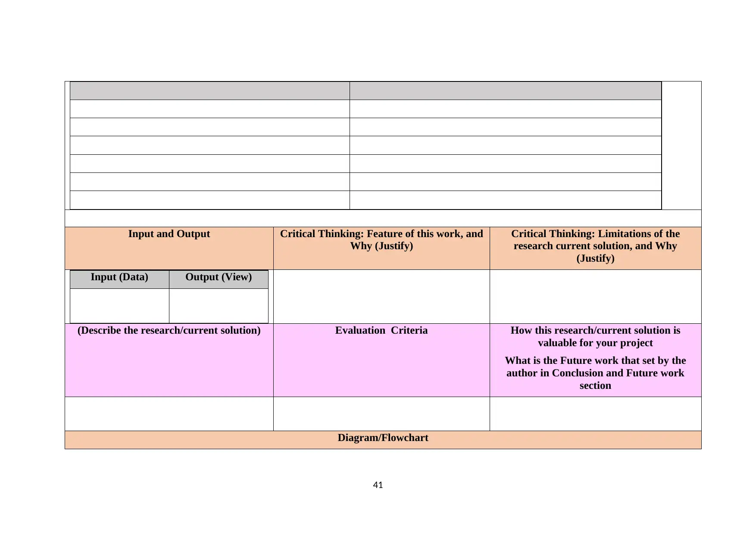Screen dimensions: 756x535
Task: Click blank cell below Evaluation Criteria
Action: [x=381, y=414]
